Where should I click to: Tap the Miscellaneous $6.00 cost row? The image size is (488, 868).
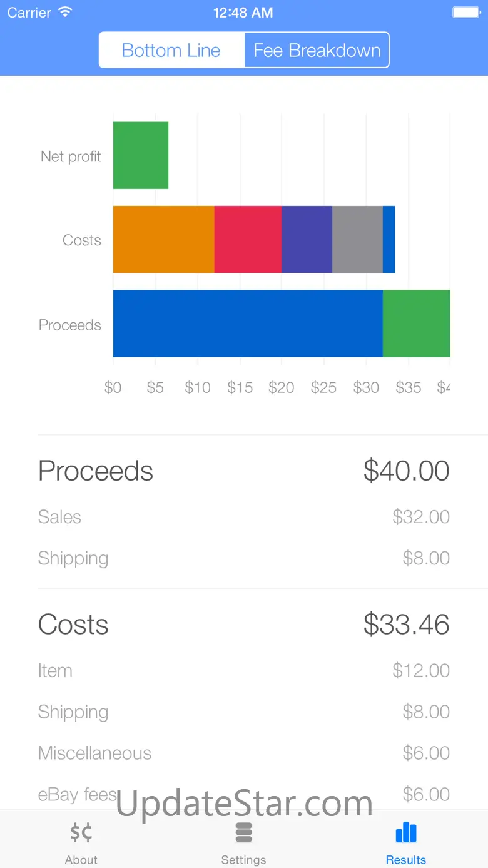[243, 753]
